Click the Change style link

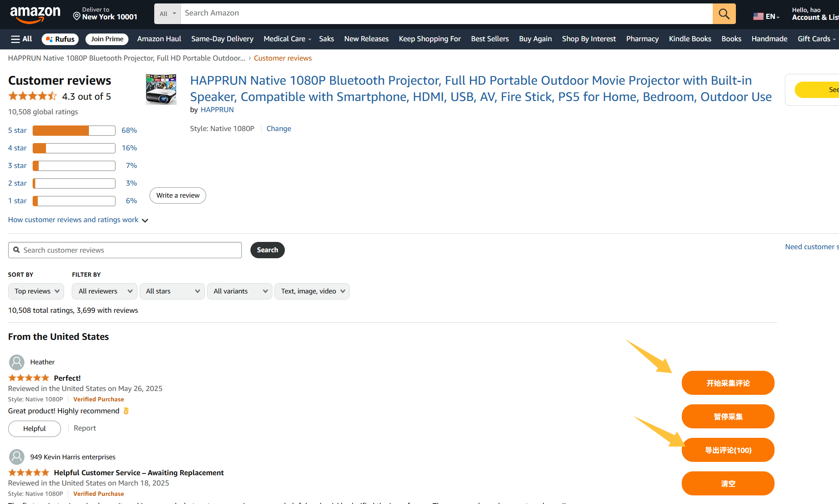(x=279, y=128)
